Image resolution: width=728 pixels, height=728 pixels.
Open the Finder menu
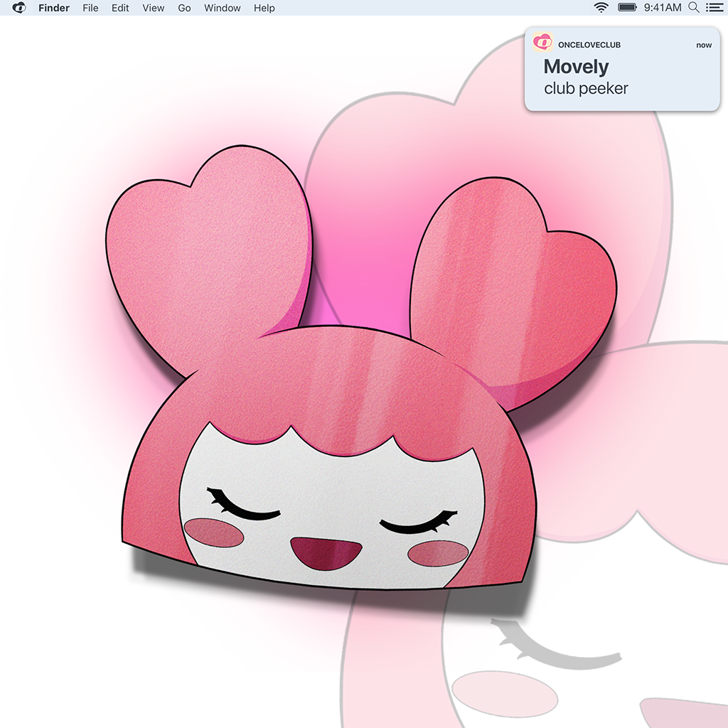coord(54,8)
